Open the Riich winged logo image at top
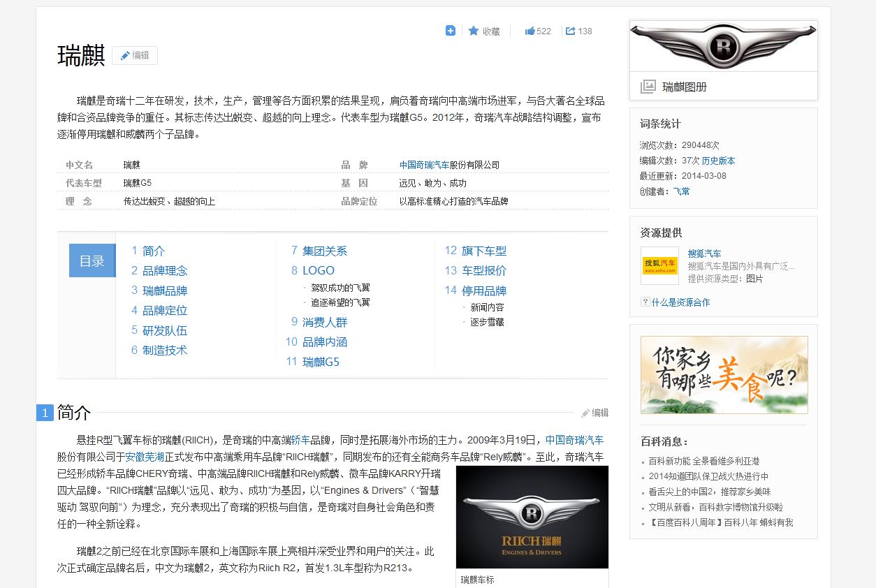Viewport: 876px width, 588px height. pyautogui.click(x=724, y=46)
